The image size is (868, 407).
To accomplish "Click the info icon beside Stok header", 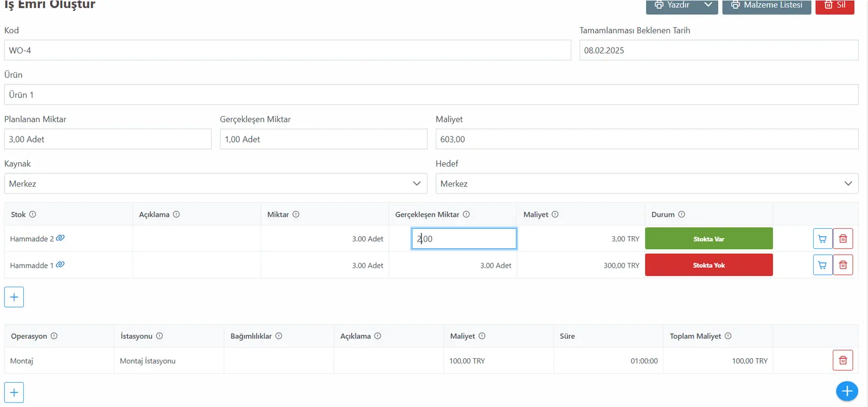I will (33, 214).
